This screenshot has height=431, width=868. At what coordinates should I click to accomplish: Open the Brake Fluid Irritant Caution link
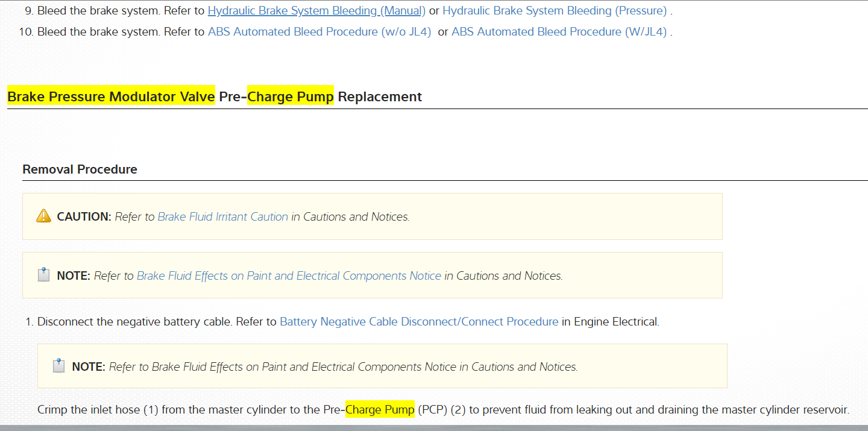pyautogui.click(x=222, y=216)
